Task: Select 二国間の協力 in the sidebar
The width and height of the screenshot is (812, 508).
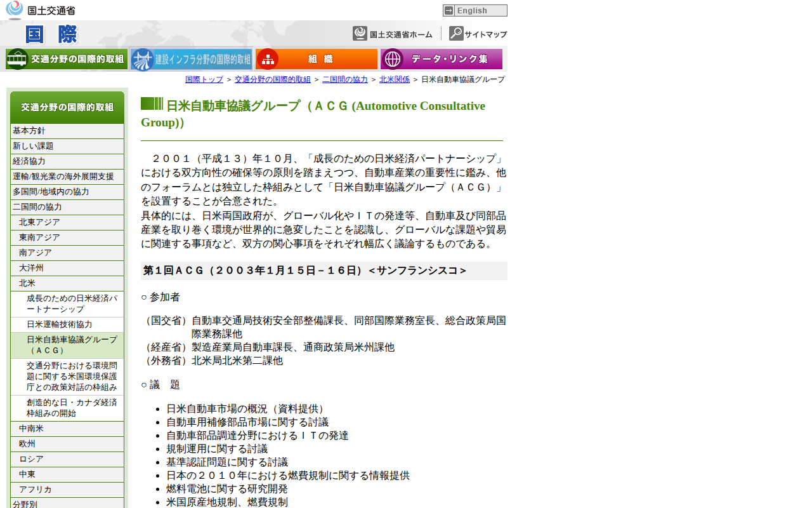Action: 67,207
